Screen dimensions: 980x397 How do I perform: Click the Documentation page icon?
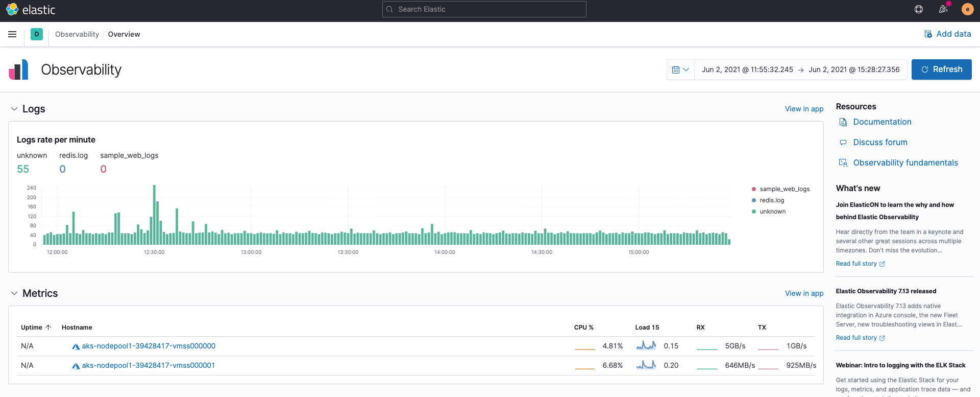(843, 122)
